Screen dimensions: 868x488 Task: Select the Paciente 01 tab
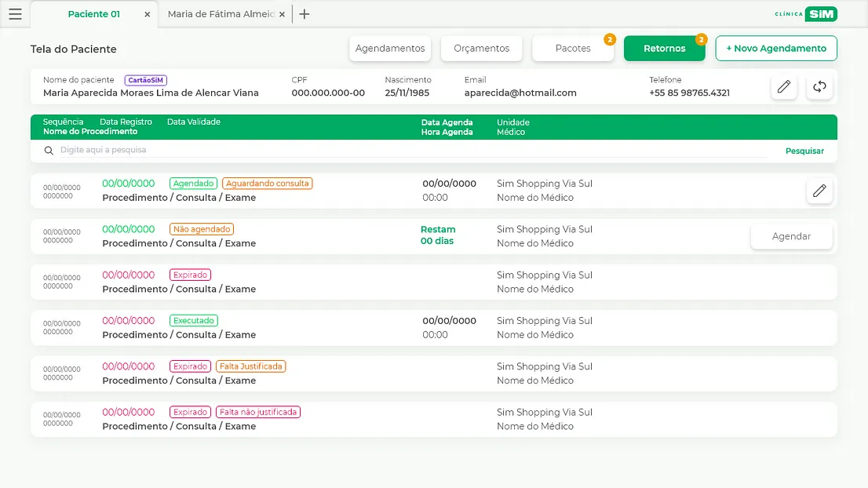[x=93, y=14]
